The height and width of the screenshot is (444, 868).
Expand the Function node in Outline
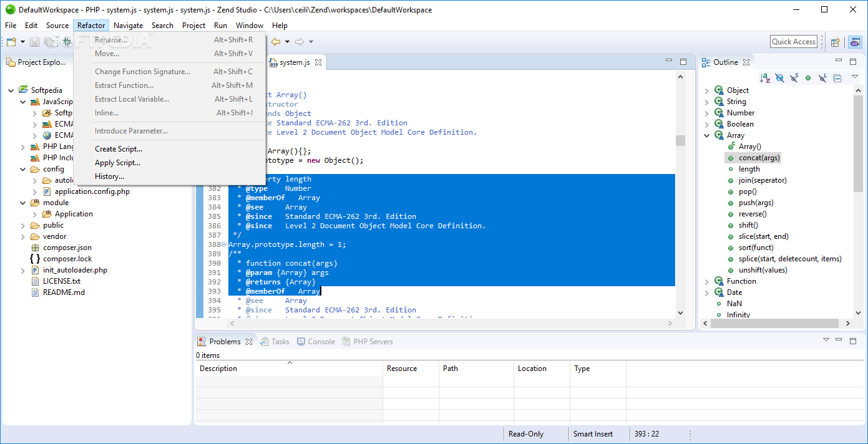click(707, 281)
